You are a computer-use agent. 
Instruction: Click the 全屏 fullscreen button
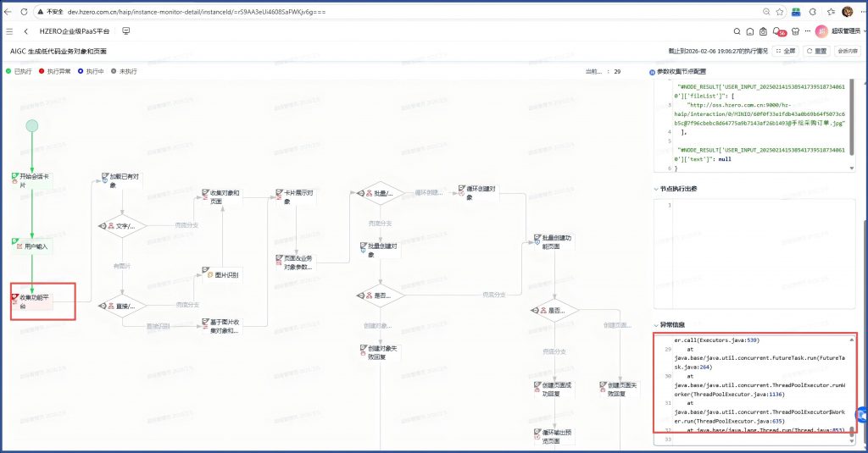point(784,51)
